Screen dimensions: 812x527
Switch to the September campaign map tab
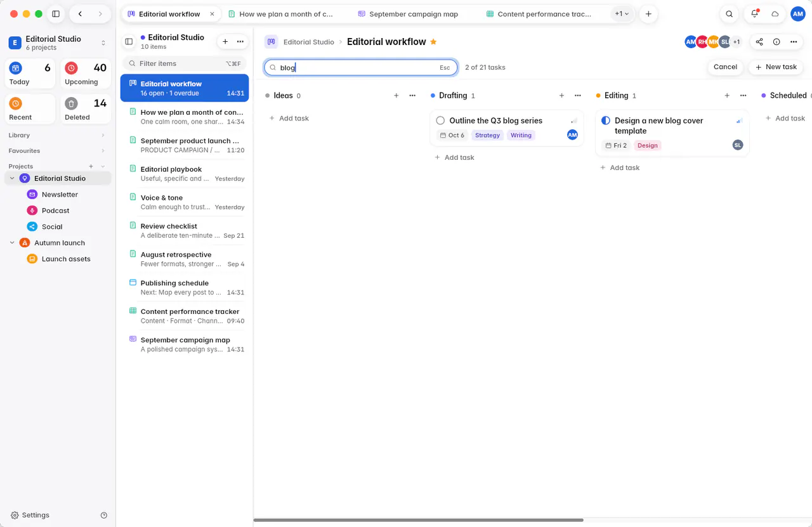[x=407, y=14]
